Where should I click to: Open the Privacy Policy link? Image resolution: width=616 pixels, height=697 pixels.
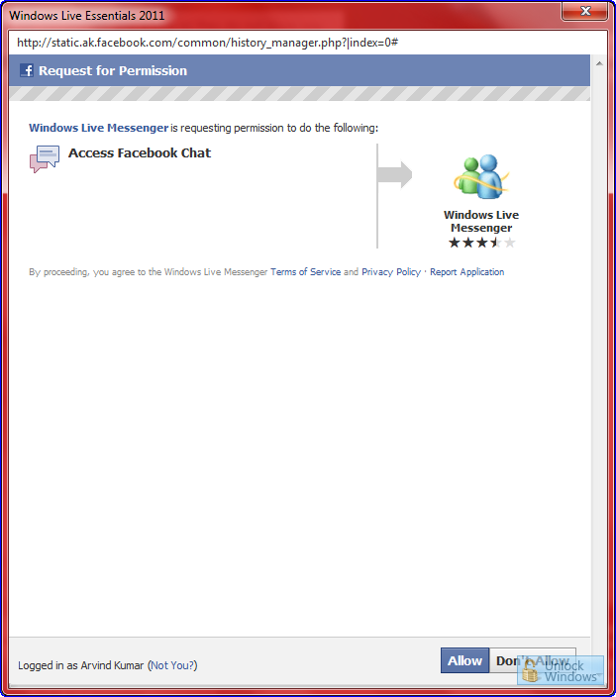point(391,271)
